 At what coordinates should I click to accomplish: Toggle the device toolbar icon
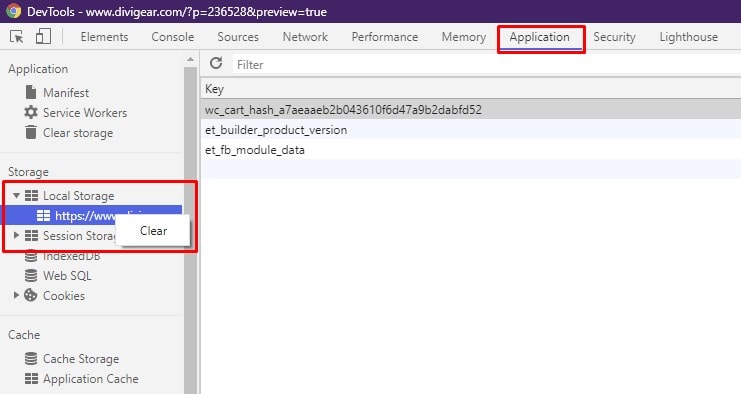43,36
